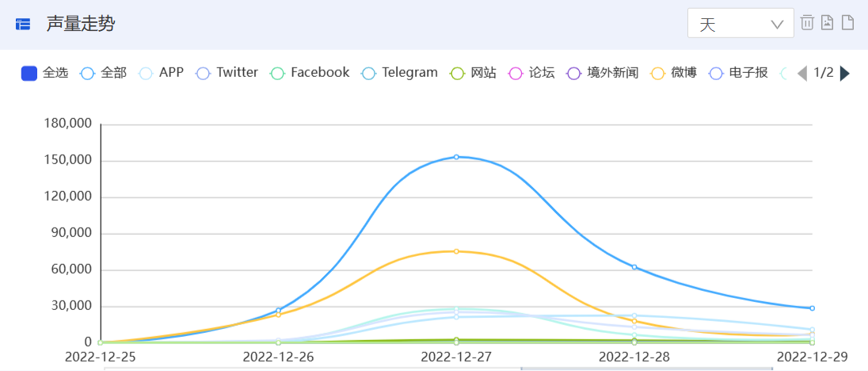Click the 全部 peak data point on 2022-12-27
Viewport: 868px width, 371px height.
456,157
